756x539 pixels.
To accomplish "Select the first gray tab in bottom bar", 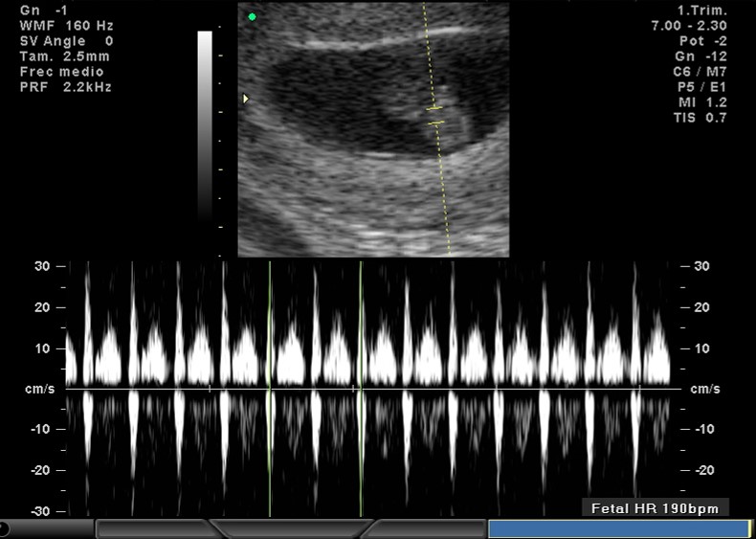I will (153, 528).
